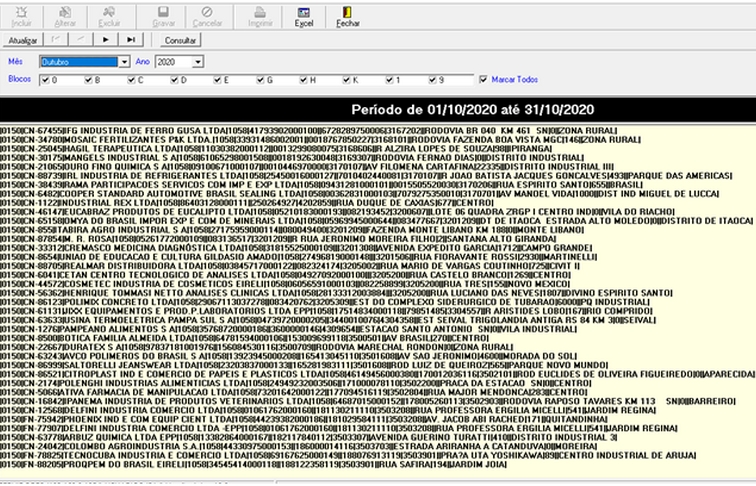
Task: Select row for COSMETEC INDUSTRIA DE COSMETICOS
Action: click(285, 284)
